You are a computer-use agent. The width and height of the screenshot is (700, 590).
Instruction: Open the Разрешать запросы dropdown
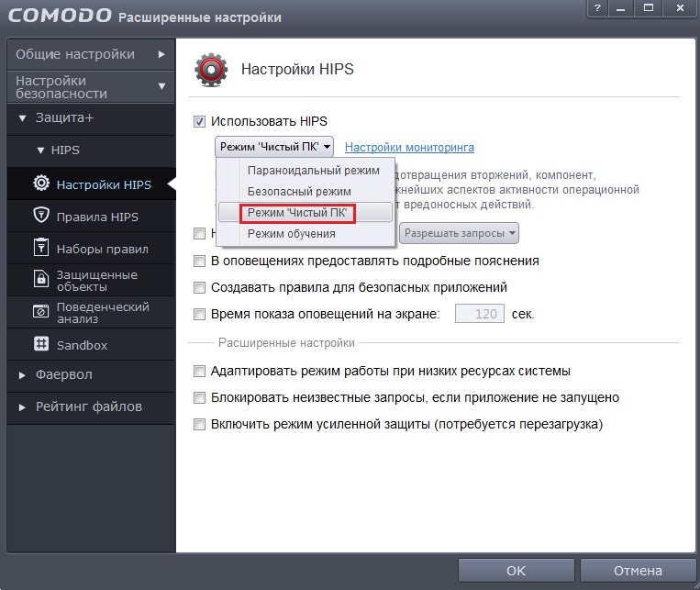coord(459,233)
